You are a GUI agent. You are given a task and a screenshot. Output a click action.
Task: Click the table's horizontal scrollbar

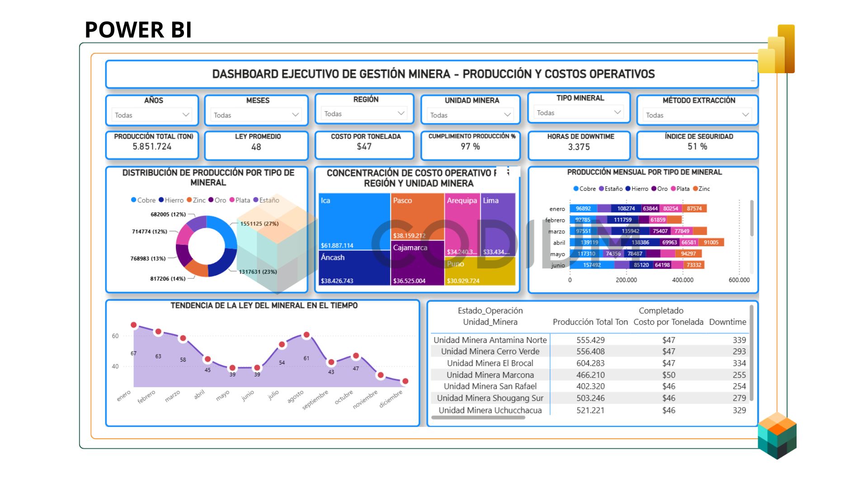click(x=478, y=418)
